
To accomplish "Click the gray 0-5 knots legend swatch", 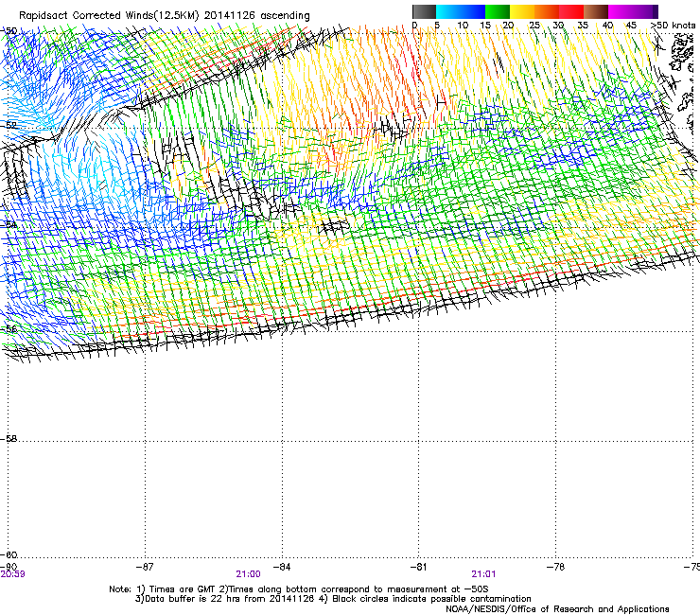I will click(x=424, y=11).
